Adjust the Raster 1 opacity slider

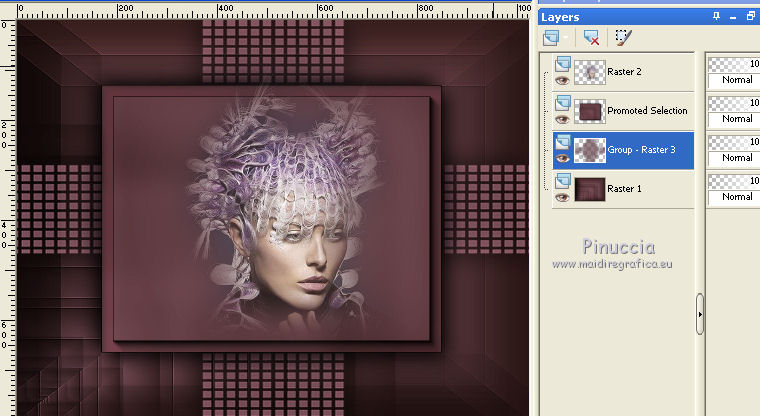(734, 181)
